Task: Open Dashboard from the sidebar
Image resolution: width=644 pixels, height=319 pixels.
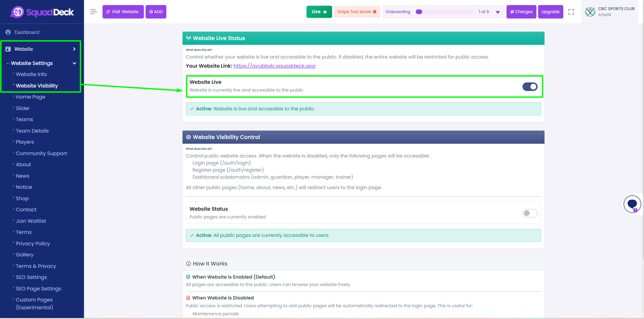Action: [27, 32]
